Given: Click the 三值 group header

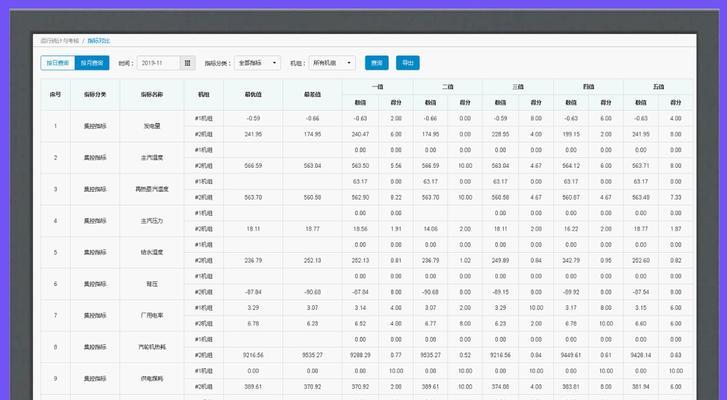Looking at the screenshot, I should pyautogui.click(x=518, y=87).
